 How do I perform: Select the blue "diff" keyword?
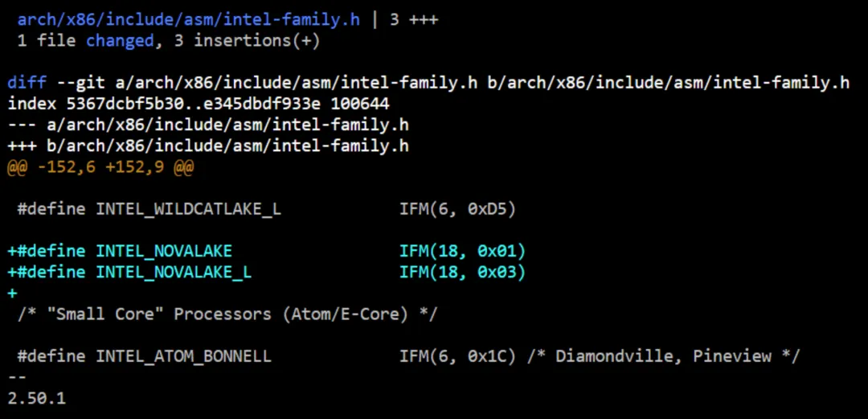(27, 83)
